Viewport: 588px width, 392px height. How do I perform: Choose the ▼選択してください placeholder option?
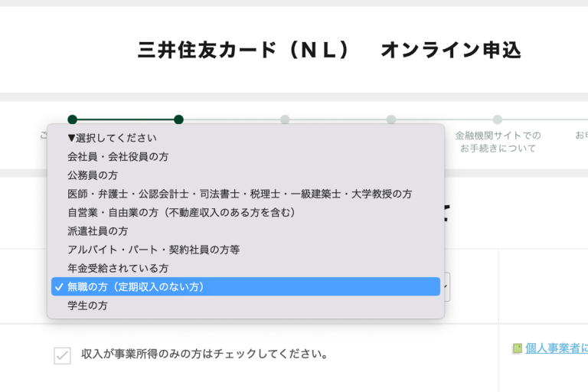(x=112, y=138)
